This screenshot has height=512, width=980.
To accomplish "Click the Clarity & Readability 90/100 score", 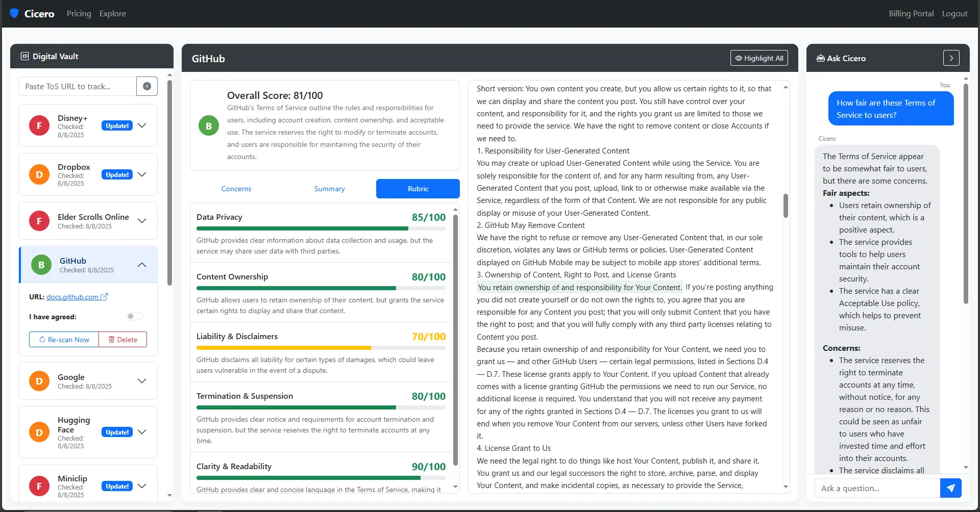I will pos(429,467).
